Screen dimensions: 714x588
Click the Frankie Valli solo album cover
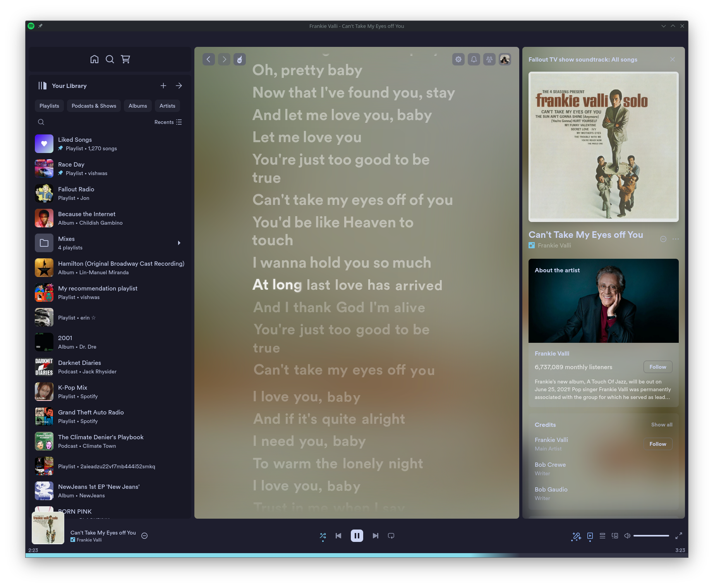pyautogui.click(x=604, y=147)
